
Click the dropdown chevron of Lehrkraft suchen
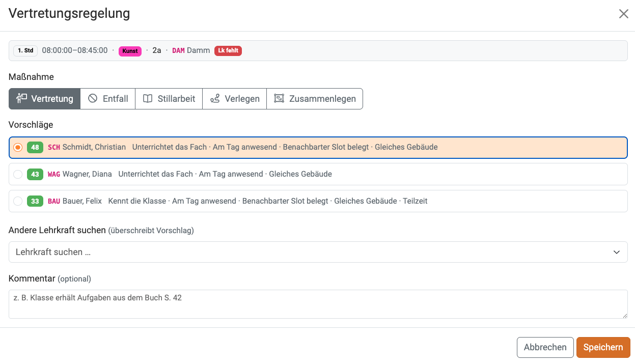[x=617, y=252]
